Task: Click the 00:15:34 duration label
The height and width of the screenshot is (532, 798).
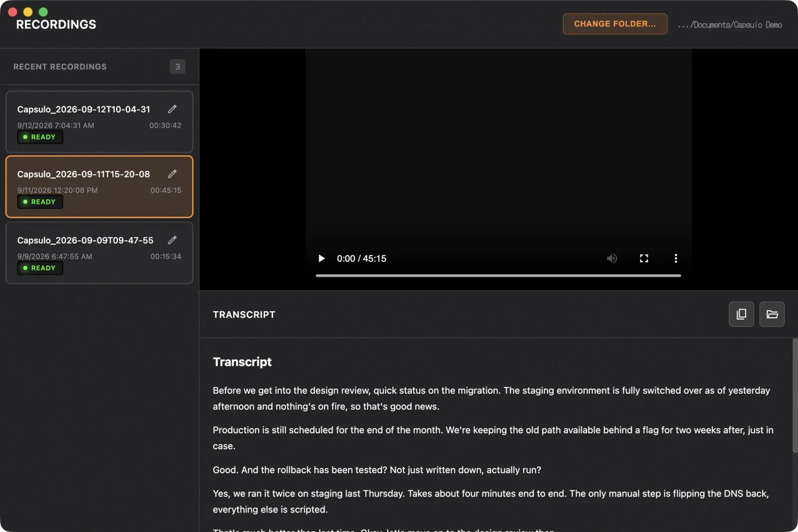Action: tap(166, 257)
